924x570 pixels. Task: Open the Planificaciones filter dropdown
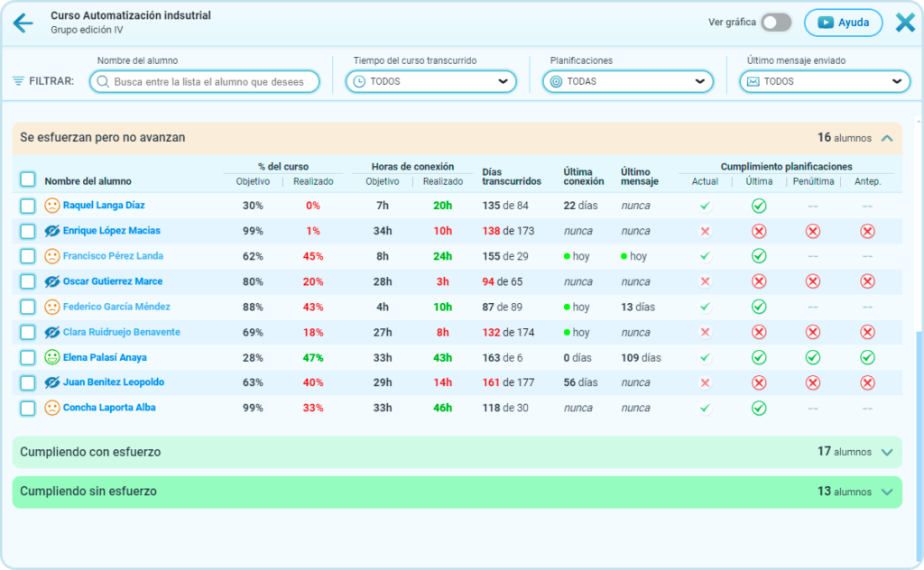627,81
